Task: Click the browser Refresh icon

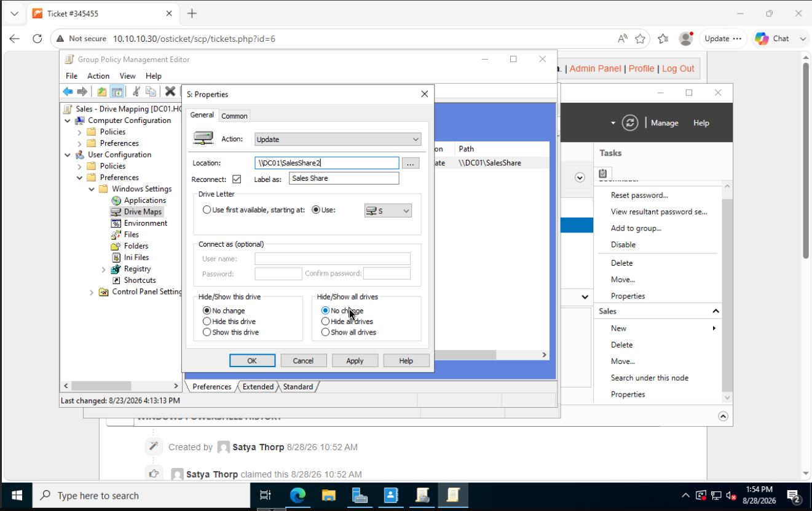Action: point(37,38)
